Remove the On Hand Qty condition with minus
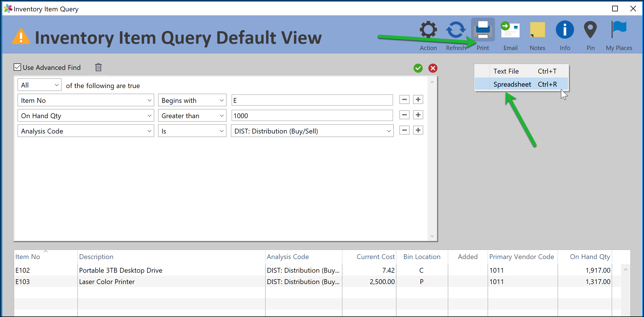The height and width of the screenshot is (317, 644). pyautogui.click(x=404, y=115)
